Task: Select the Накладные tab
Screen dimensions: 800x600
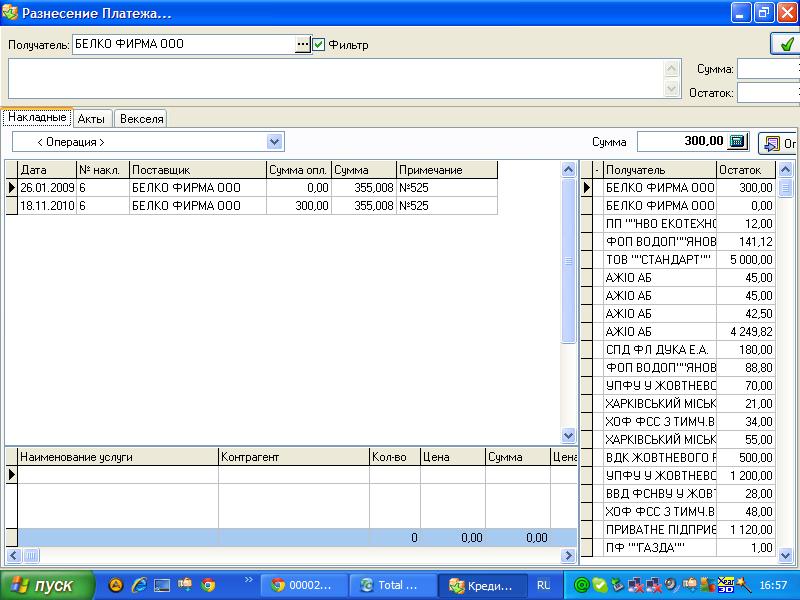Action: [x=36, y=117]
